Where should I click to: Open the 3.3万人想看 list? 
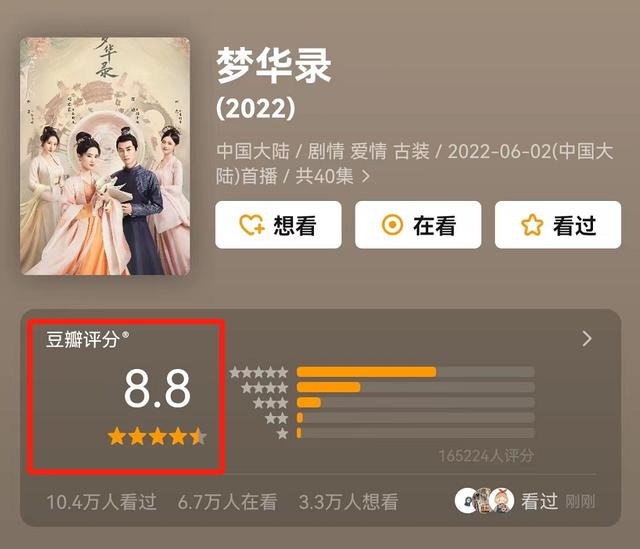tap(348, 502)
